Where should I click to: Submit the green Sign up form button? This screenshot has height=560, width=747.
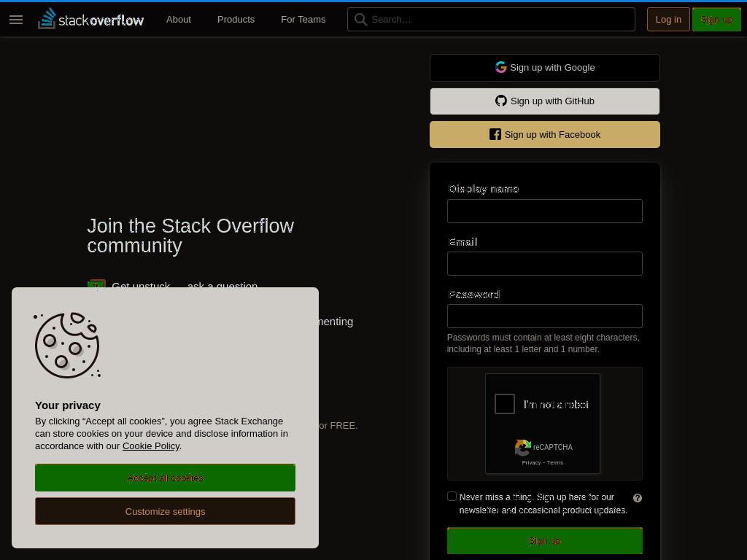(544, 541)
